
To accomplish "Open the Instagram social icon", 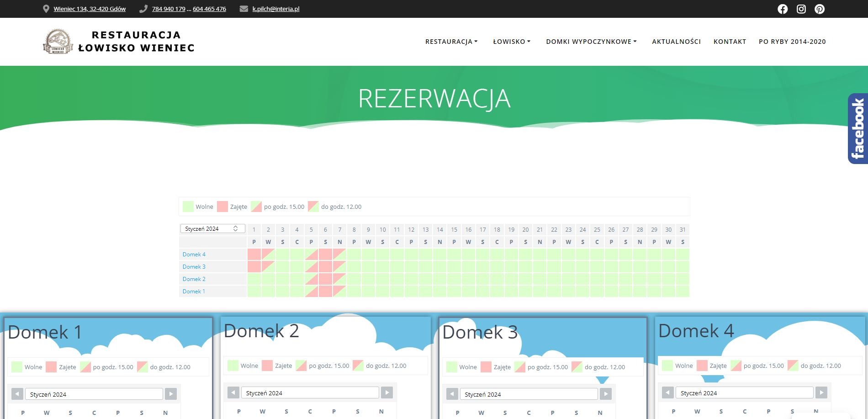I will [801, 9].
